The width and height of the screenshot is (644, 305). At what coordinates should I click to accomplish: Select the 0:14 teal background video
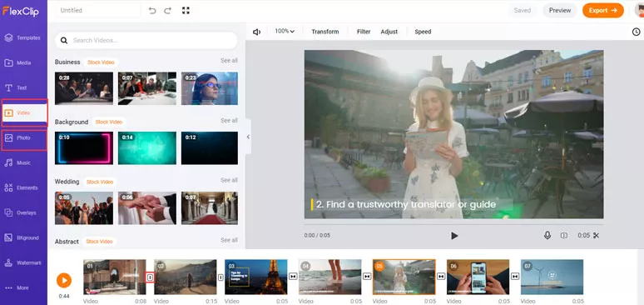tap(147, 148)
